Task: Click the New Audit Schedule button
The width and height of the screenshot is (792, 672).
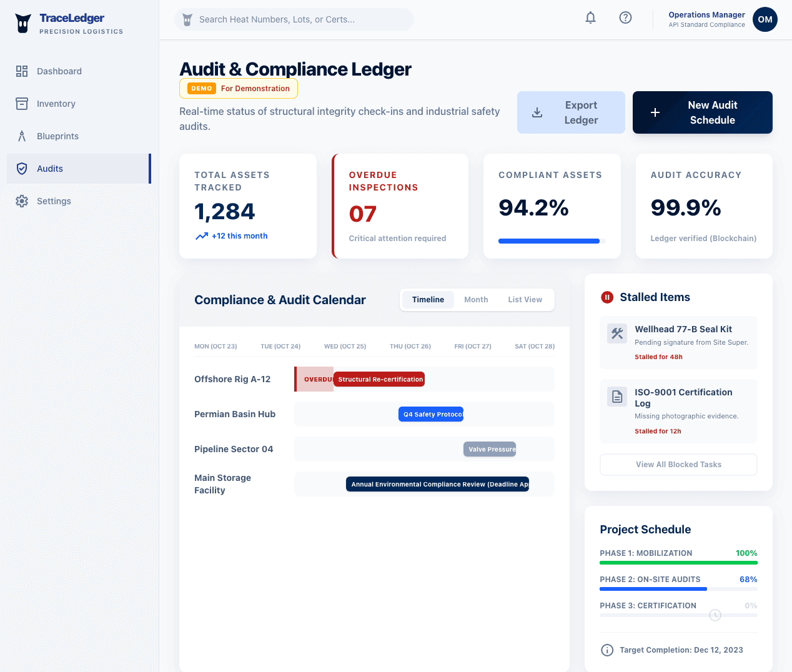Action: pyautogui.click(x=703, y=112)
